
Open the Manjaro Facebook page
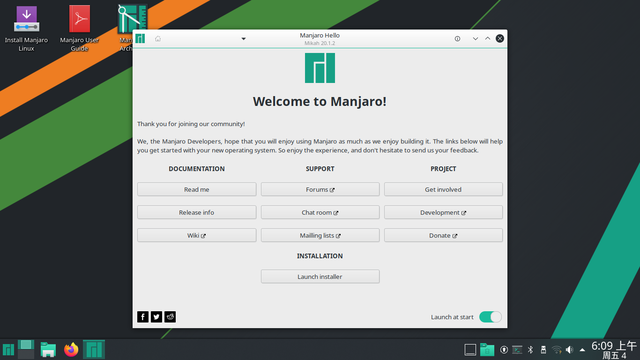click(143, 317)
